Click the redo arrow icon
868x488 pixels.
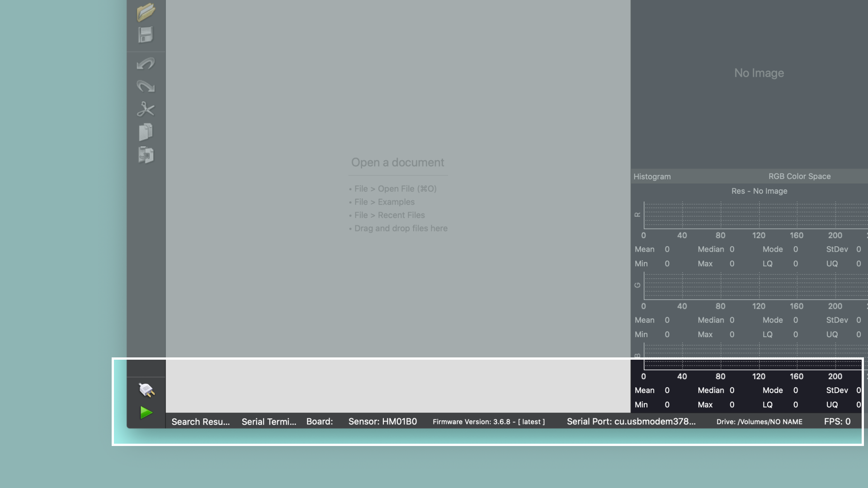point(146,86)
